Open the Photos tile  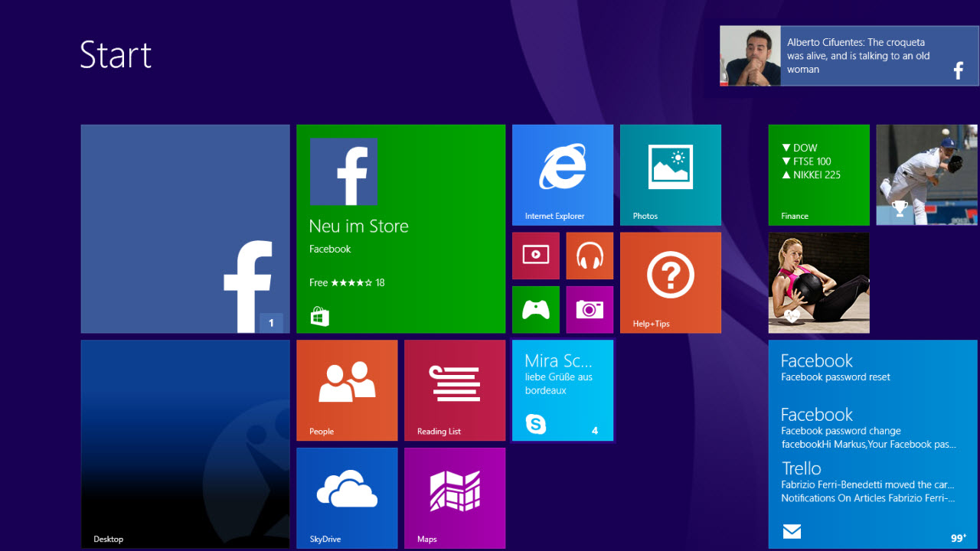671,175
